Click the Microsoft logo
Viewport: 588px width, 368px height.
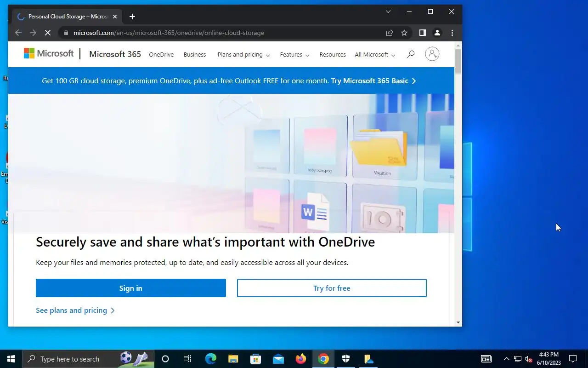tap(49, 53)
